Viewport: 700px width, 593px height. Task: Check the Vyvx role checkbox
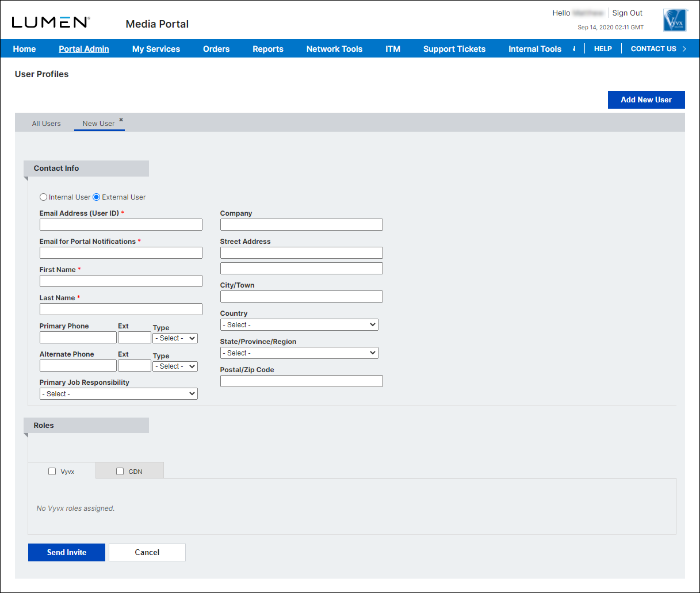[x=52, y=472]
